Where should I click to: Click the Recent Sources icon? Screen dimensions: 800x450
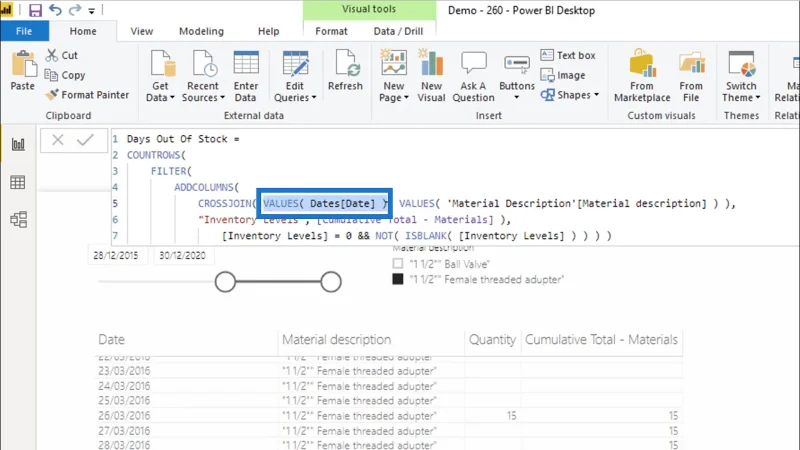point(204,64)
